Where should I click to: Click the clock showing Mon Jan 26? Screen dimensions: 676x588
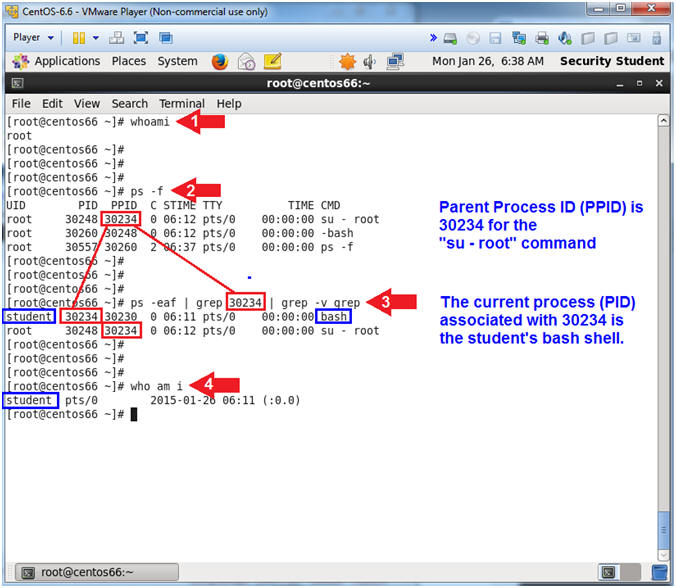[x=488, y=61]
